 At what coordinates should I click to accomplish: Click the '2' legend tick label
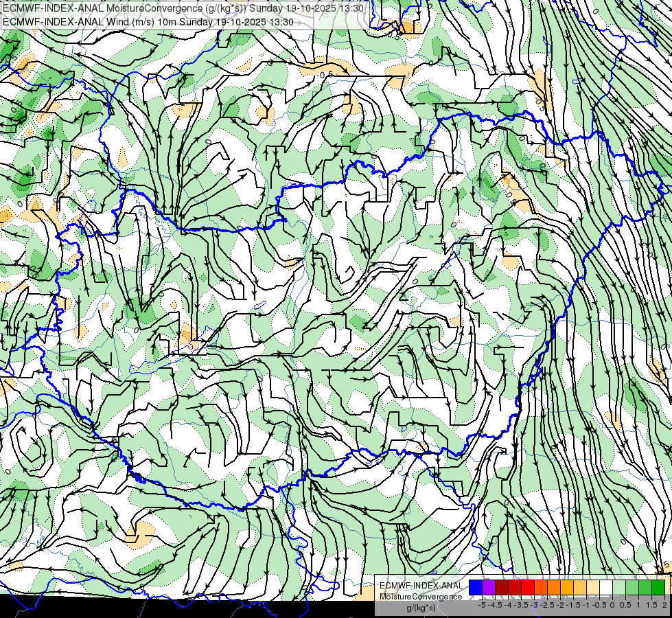664,605
